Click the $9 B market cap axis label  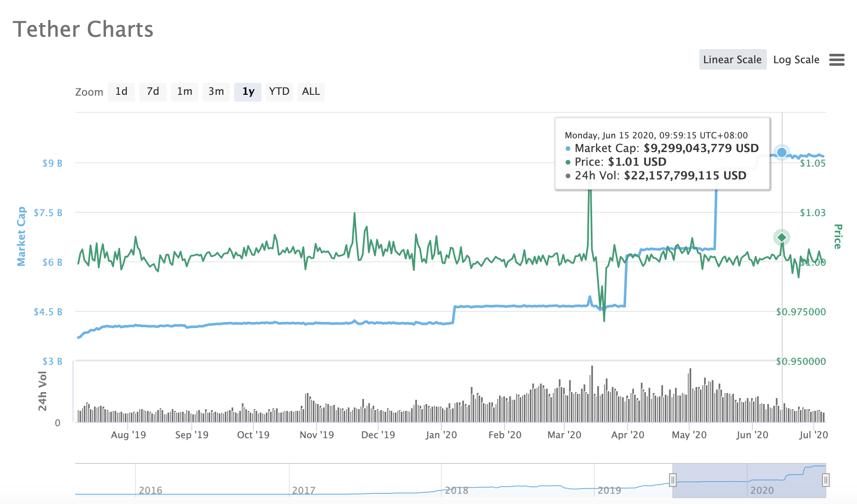[52, 163]
